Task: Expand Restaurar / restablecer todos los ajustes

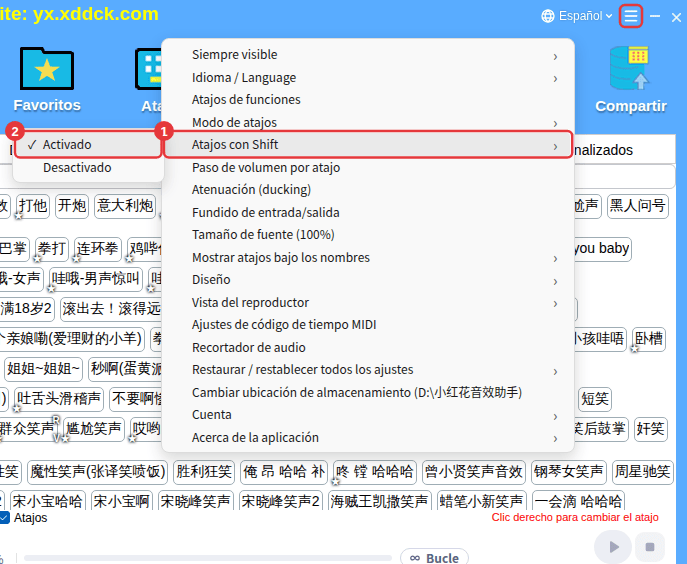Action: (368, 370)
